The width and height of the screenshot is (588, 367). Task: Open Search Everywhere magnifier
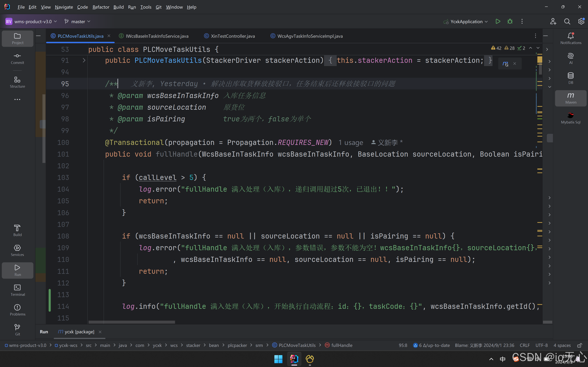[567, 21]
